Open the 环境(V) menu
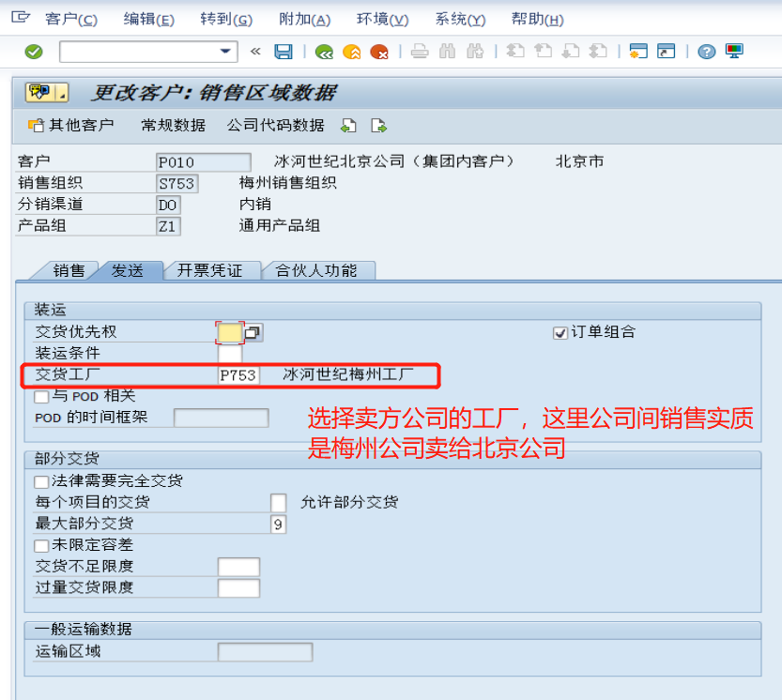This screenshot has height=700, width=782. tap(382, 20)
